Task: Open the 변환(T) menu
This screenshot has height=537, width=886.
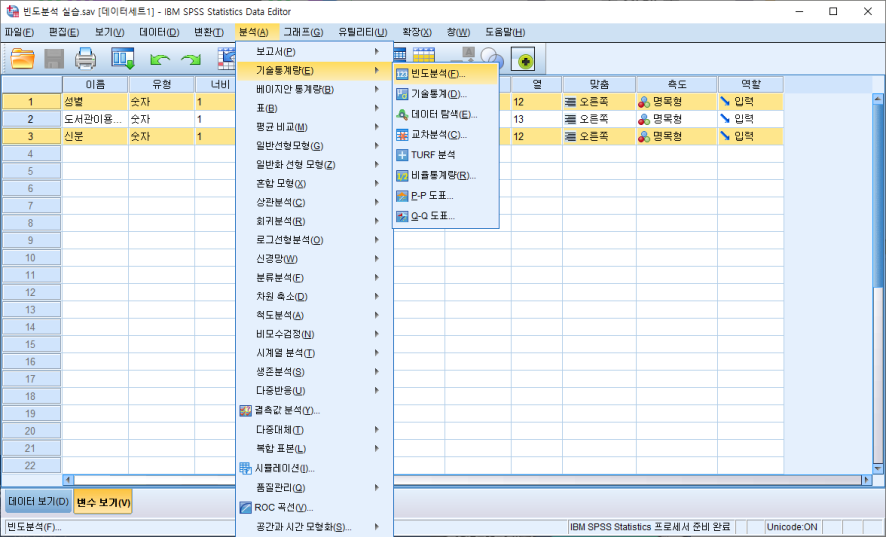Action: click(209, 32)
